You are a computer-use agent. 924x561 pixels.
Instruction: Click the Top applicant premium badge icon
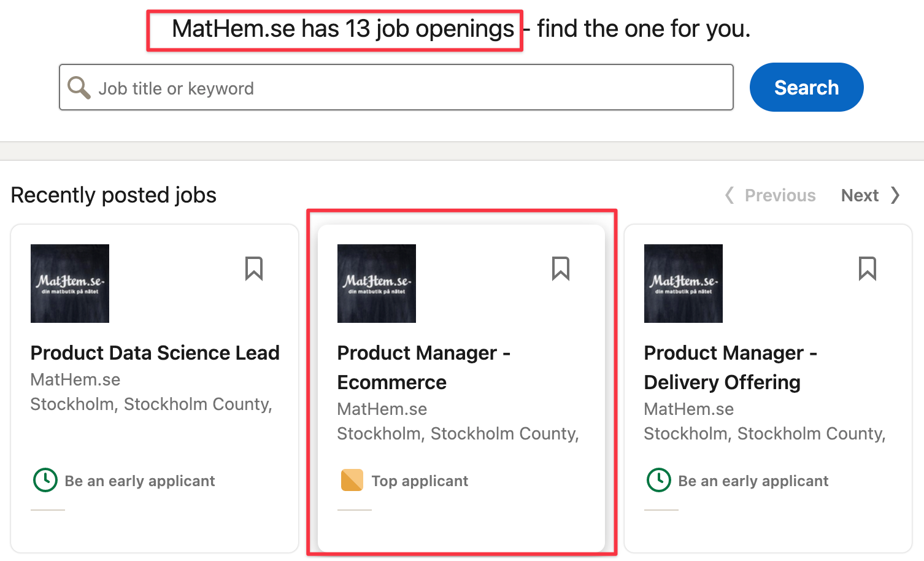pyautogui.click(x=352, y=480)
